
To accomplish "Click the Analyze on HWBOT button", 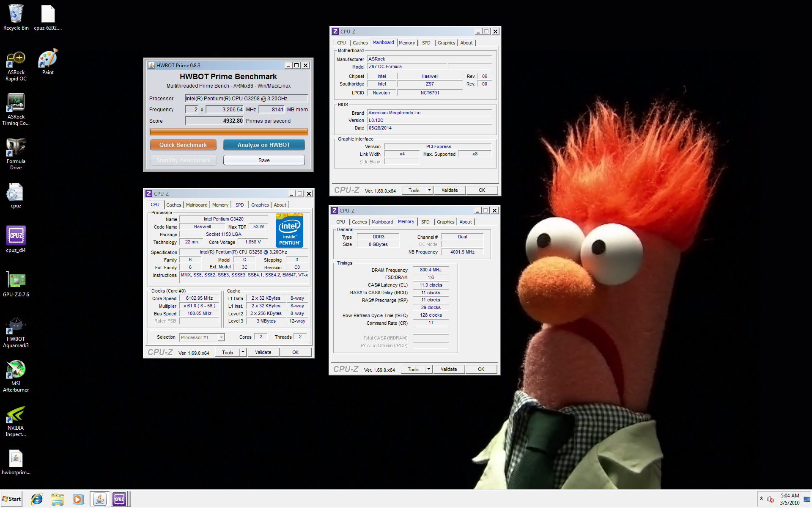I will point(264,145).
